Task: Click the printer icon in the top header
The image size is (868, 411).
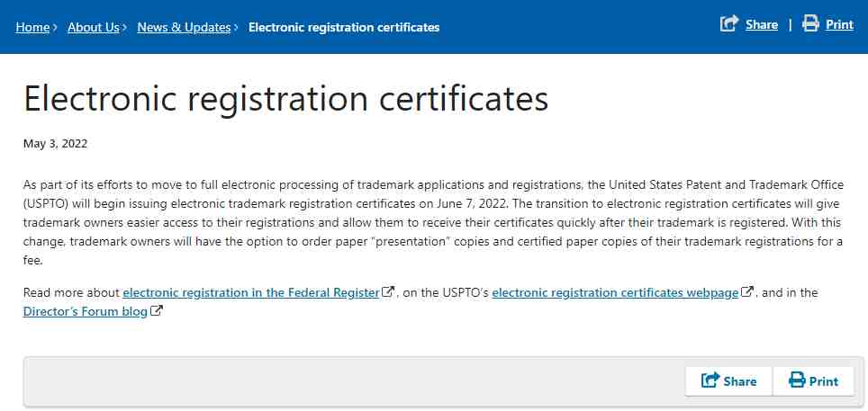Action: coord(810,23)
